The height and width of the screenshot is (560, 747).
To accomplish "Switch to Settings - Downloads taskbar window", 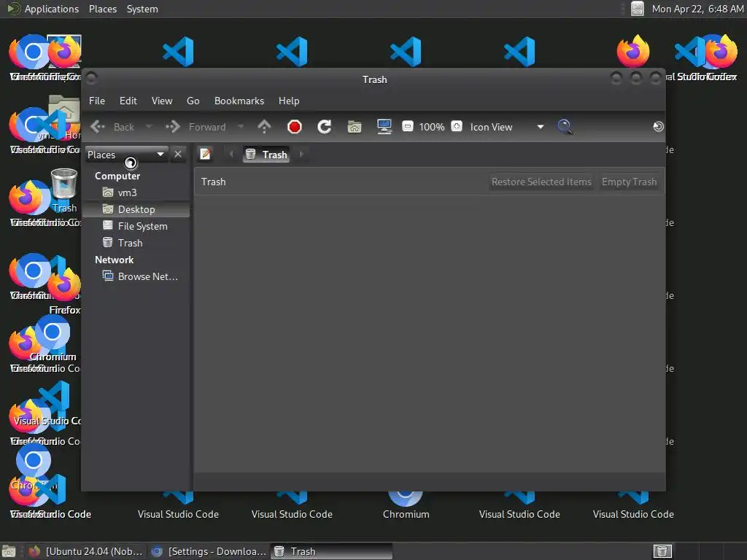I will click(209, 551).
